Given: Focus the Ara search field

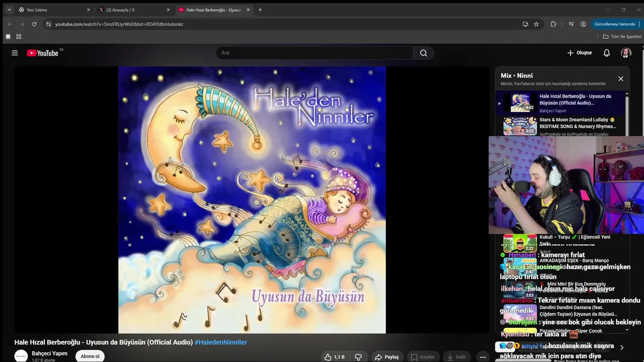Looking at the screenshot, I should (314, 53).
